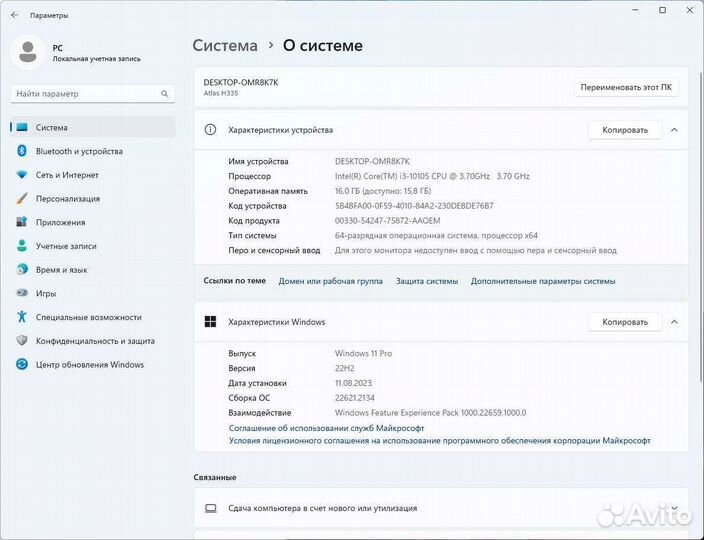Click the laptop icon beside Сдача компьютера
The image size is (704, 540).
(x=210, y=508)
